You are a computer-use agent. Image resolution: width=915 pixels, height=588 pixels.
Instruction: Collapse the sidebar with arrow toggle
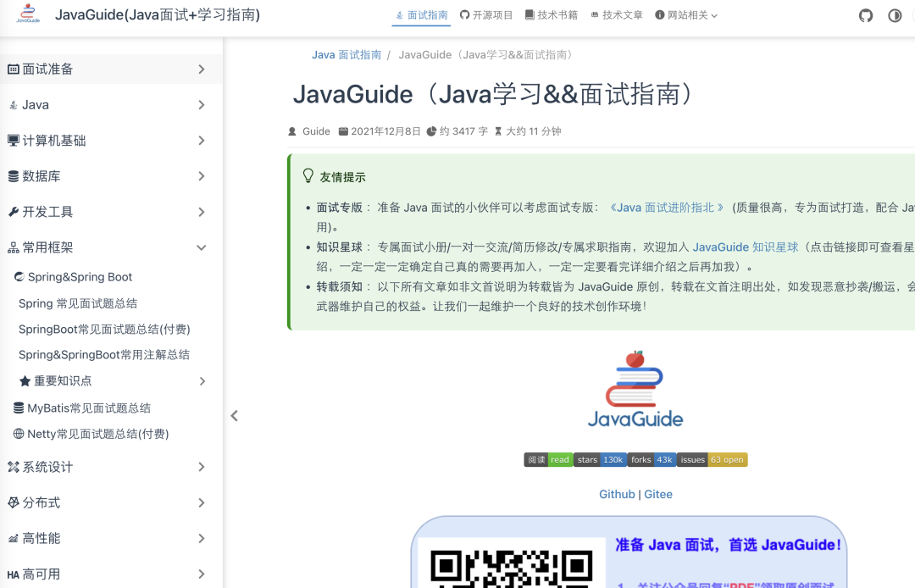(x=234, y=416)
